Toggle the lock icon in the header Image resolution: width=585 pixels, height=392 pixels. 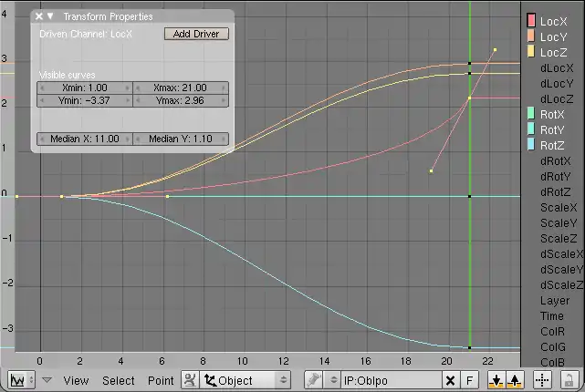[569, 380]
